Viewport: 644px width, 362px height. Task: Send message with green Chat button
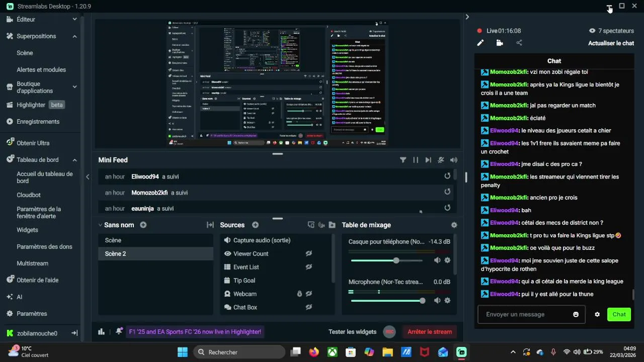(619, 314)
